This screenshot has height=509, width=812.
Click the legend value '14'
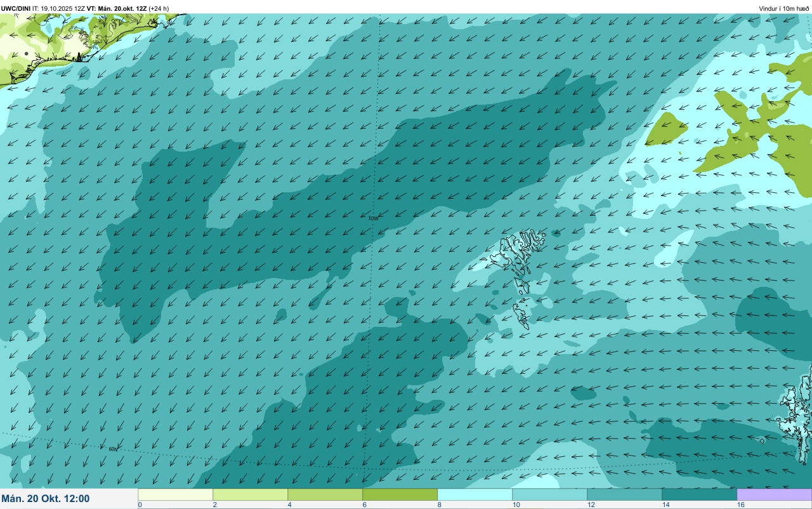coord(666,505)
